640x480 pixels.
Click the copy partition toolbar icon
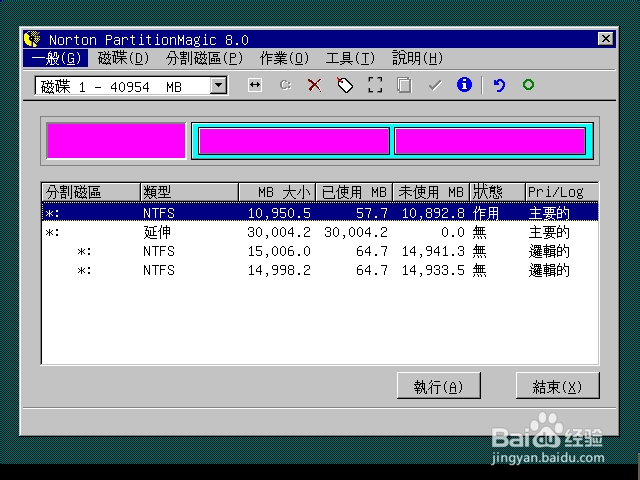(404, 86)
